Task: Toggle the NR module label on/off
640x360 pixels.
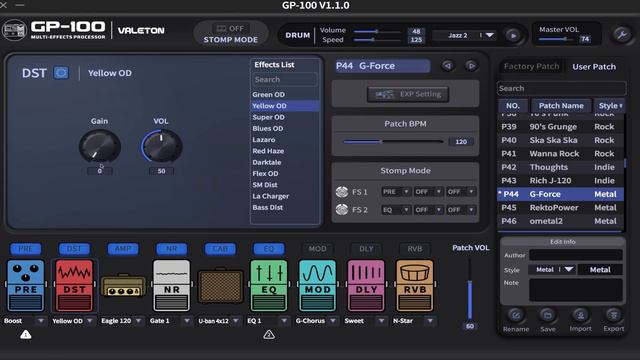Action: pyautogui.click(x=171, y=249)
